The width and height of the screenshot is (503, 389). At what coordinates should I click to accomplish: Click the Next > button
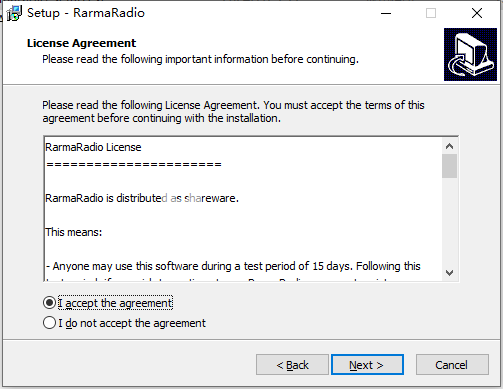[x=367, y=365]
